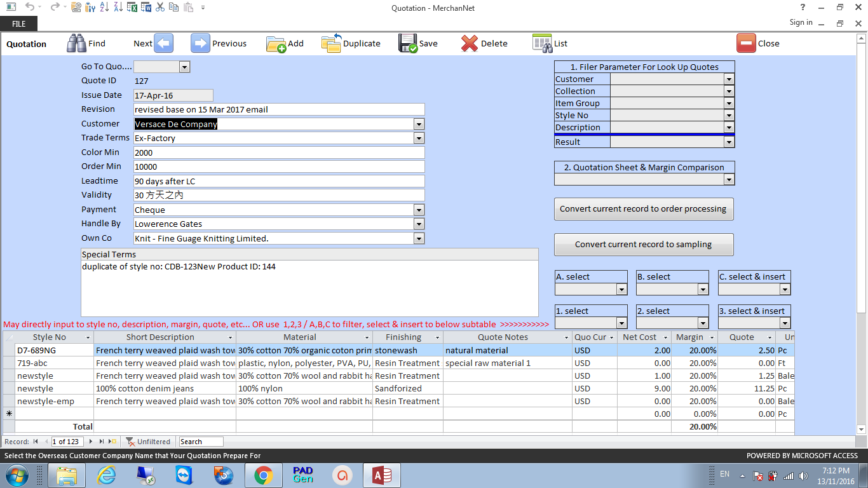Open the FILE menu
The image size is (868, 488).
(18, 23)
